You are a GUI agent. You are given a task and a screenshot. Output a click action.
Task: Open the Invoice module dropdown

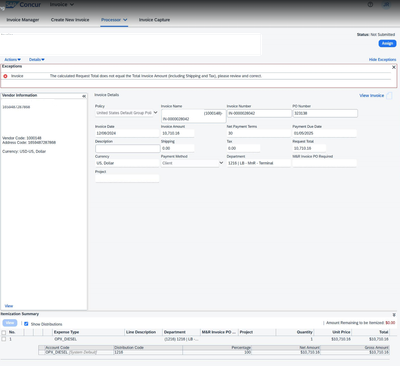[x=62, y=5]
